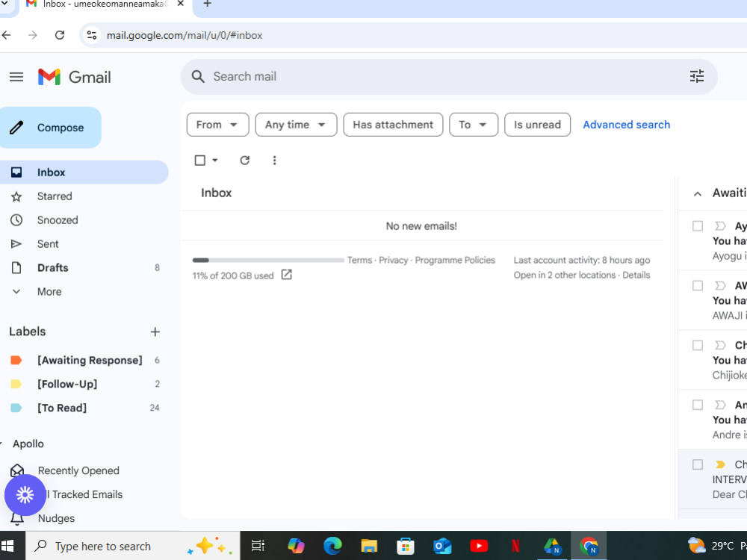Open YouTube app from taskbar

click(479, 546)
